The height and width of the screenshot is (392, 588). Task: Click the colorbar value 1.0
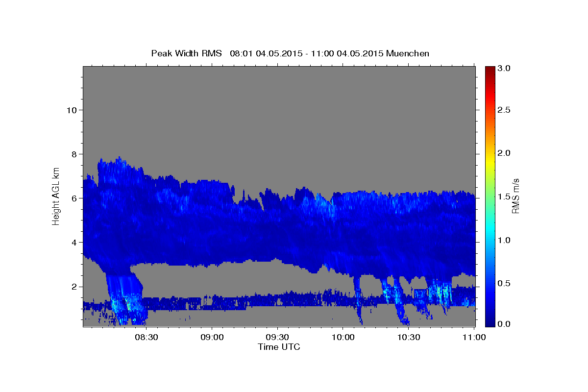pos(505,240)
